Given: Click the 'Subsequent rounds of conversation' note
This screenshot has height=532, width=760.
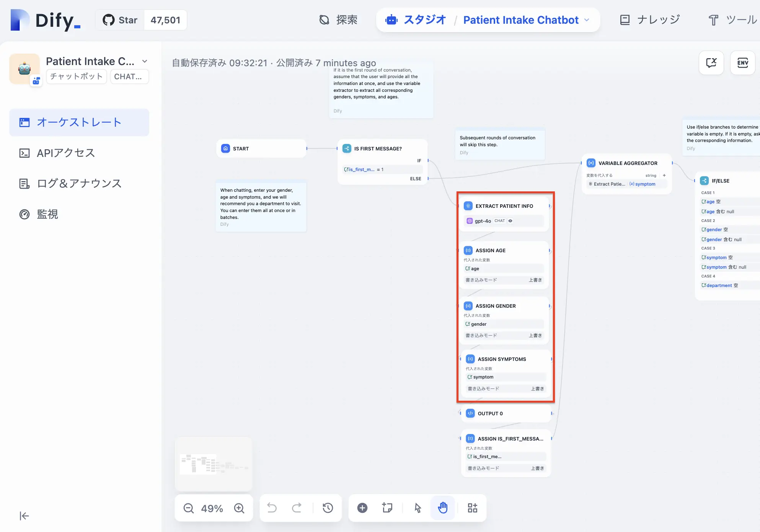Looking at the screenshot, I should click(499, 144).
